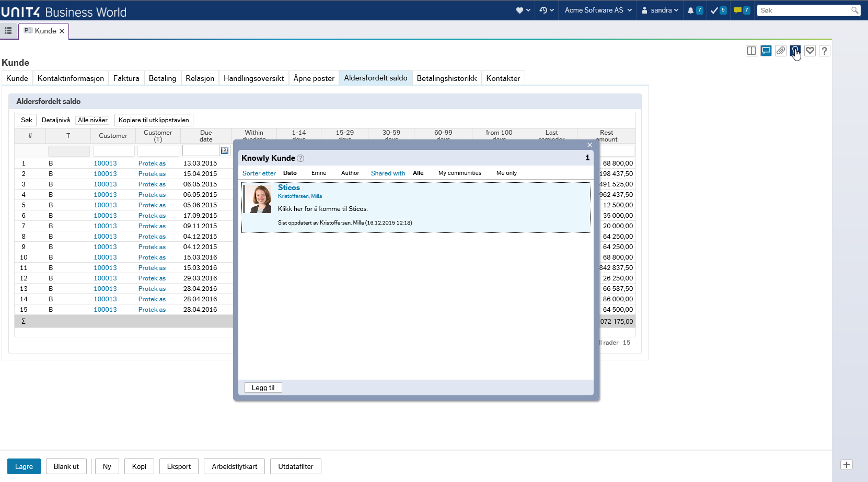Click the Arbeidsflytkart button
868x482 pixels.
(235, 466)
